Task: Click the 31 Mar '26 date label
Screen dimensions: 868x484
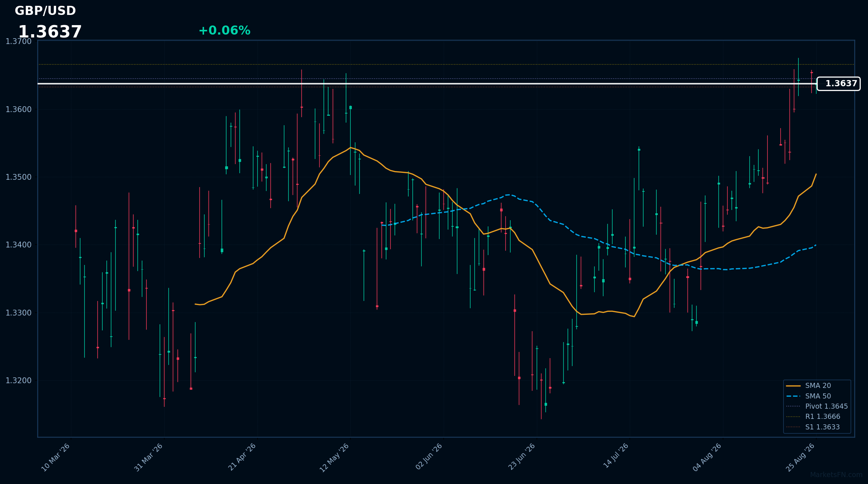Action: [x=149, y=457]
